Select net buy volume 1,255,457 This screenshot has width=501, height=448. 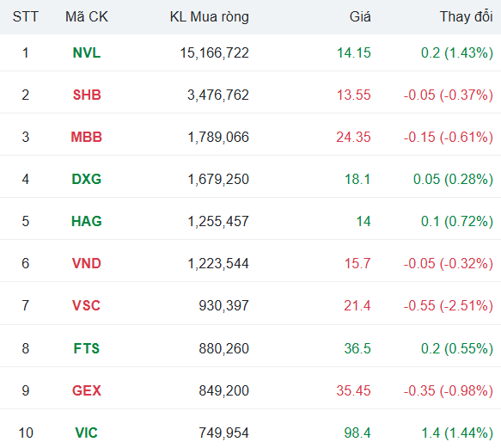[218, 222]
